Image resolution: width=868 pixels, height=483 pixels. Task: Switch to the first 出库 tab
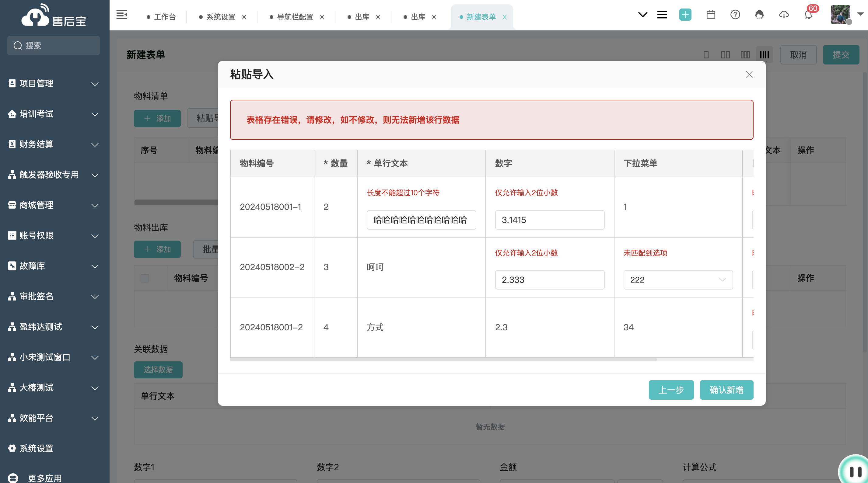pyautogui.click(x=362, y=17)
